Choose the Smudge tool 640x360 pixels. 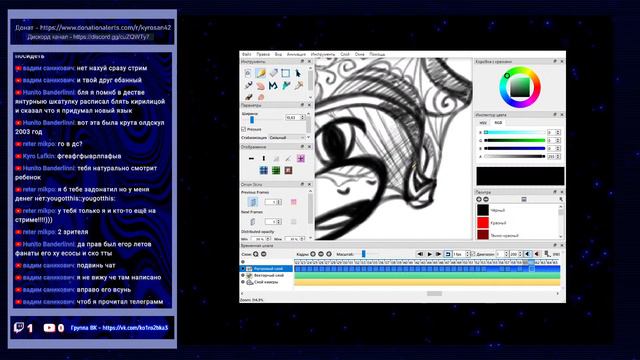(260, 97)
